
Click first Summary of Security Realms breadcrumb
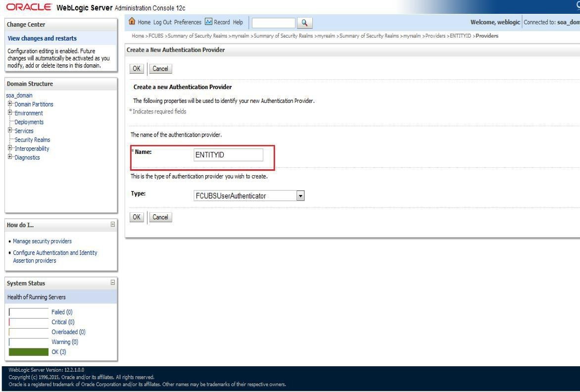[197, 36]
